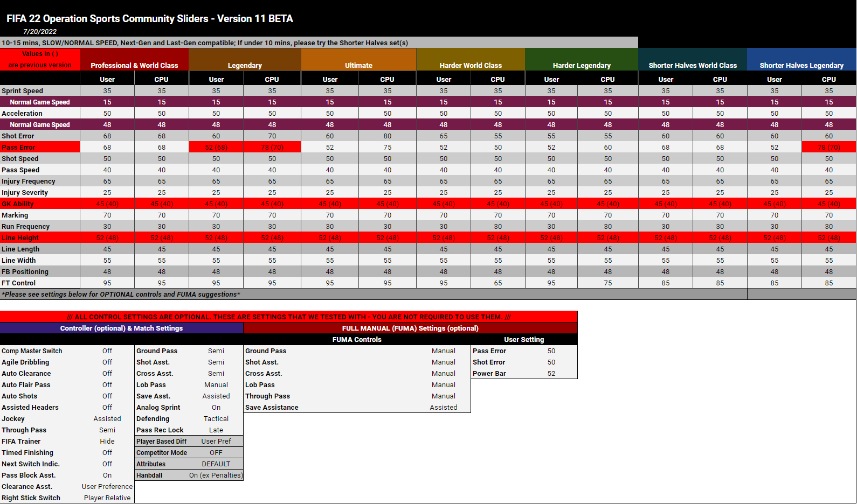Viewport: 857px width, 504px height.
Task: Select the FUMA Controls subheader
Action: pos(357,340)
